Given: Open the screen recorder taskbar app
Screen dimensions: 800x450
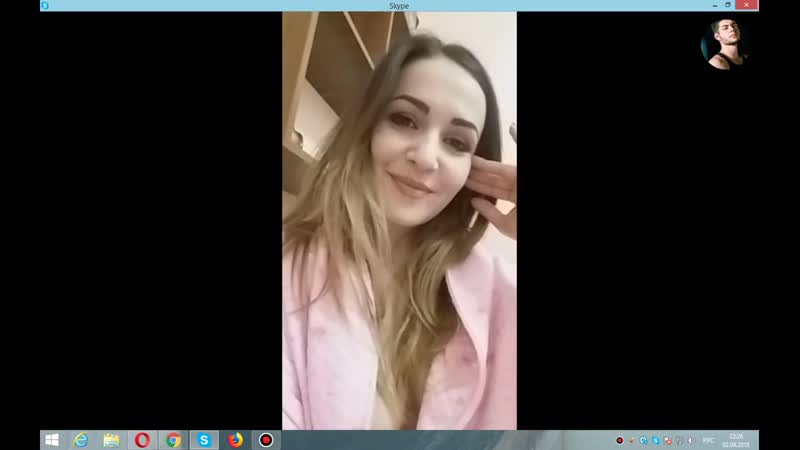Looking at the screenshot, I should click(x=266, y=440).
